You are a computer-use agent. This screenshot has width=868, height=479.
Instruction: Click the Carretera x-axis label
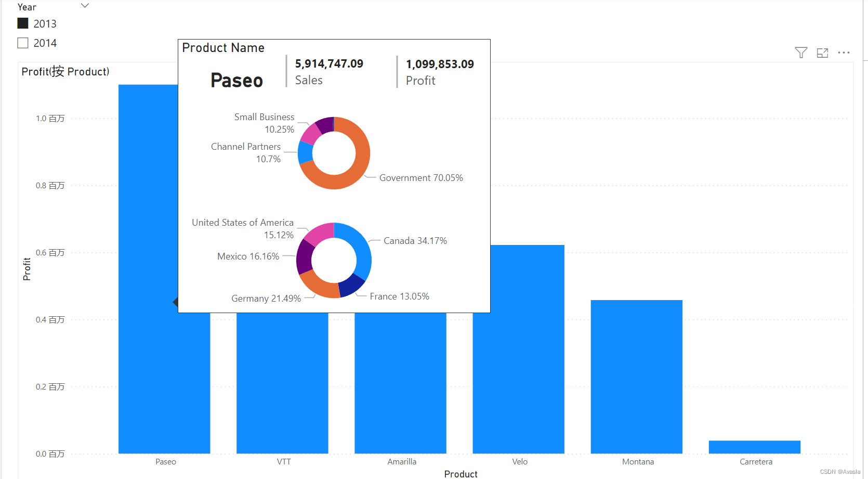(x=756, y=462)
